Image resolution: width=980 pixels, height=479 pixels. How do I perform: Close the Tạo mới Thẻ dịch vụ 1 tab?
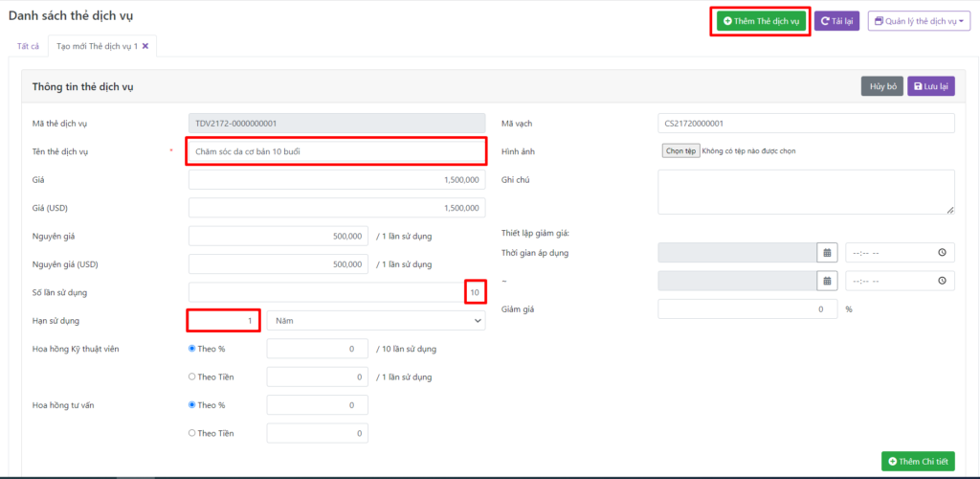pos(145,46)
